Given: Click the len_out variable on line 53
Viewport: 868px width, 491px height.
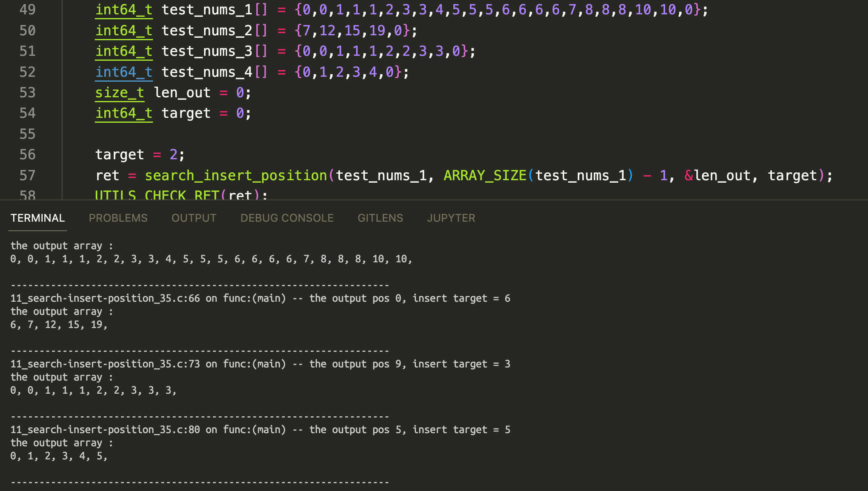Looking at the screenshot, I should click(182, 92).
